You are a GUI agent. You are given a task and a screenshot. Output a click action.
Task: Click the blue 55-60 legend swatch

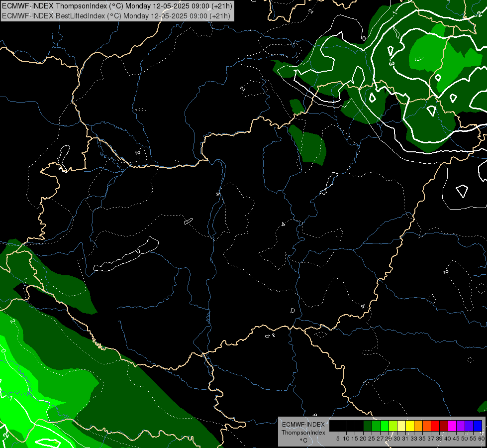tap(478, 426)
